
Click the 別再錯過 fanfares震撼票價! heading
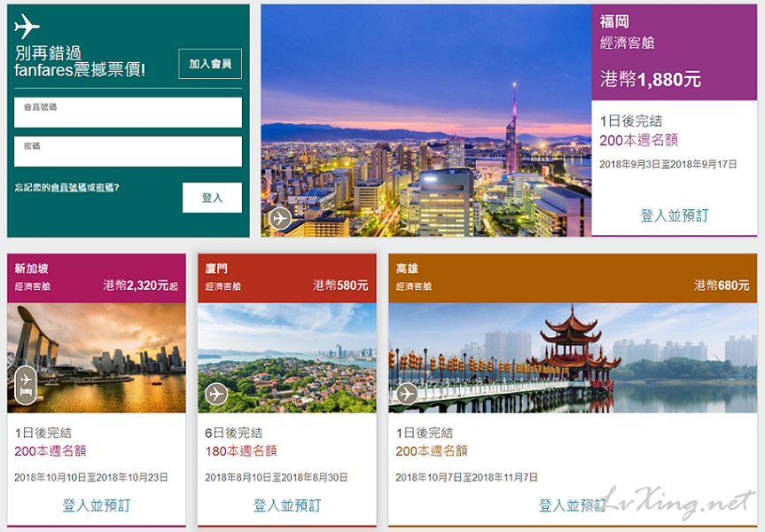click(80, 61)
